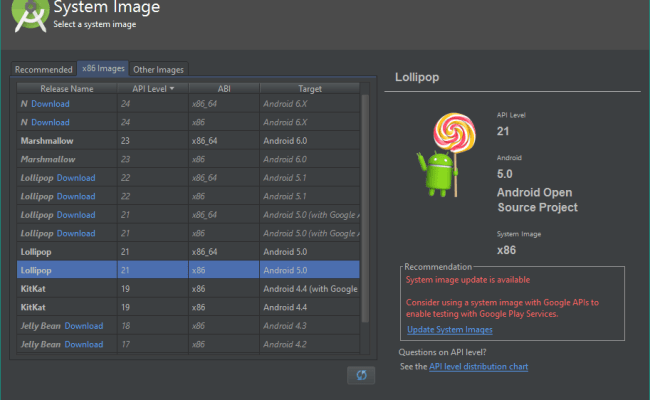Click the ABI column header
This screenshot has height=400, width=650.
[x=224, y=88]
